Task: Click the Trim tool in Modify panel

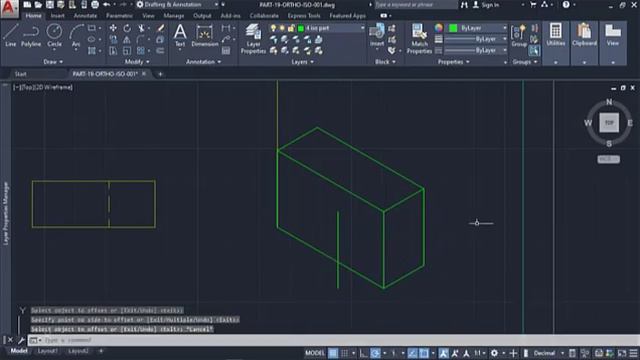Action: tap(141, 28)
